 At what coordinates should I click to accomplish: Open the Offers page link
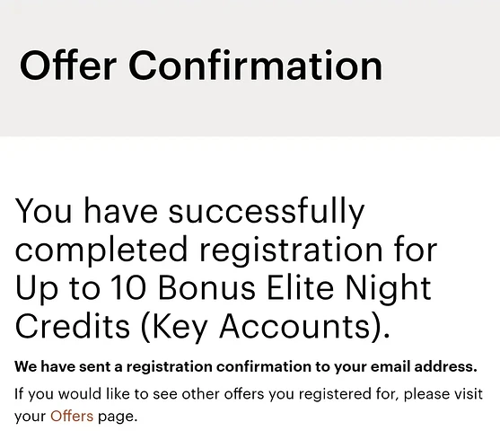coord(72,416)
